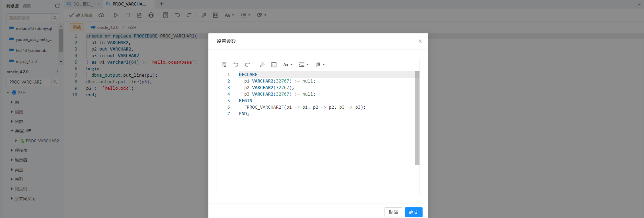Expand the 同义词 tree node

tap(12, 189)
